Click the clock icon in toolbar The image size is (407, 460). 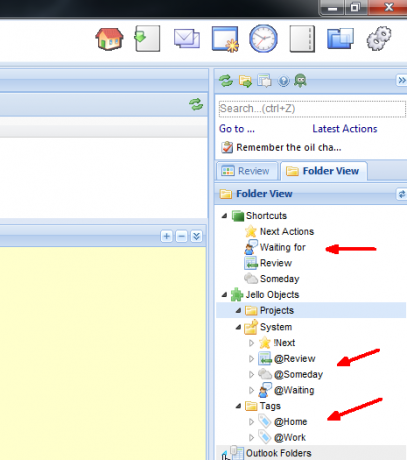pyautogui.click(x=263, y=38)
